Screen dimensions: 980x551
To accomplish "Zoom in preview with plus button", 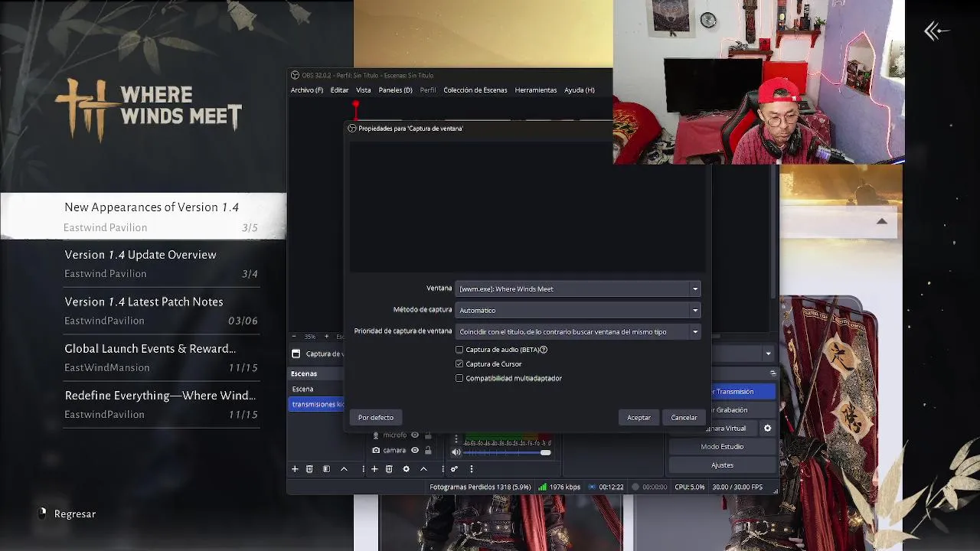I will coord(326,337).
